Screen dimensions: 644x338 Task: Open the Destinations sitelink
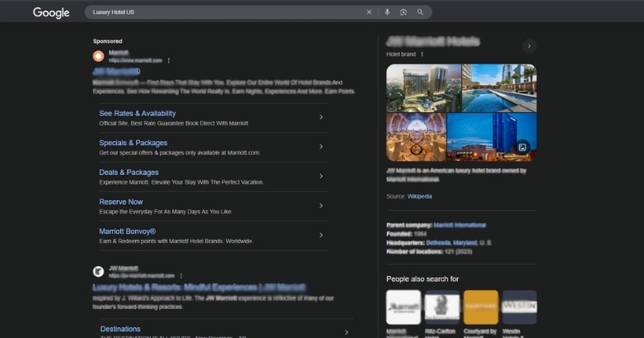coord(120,329)
